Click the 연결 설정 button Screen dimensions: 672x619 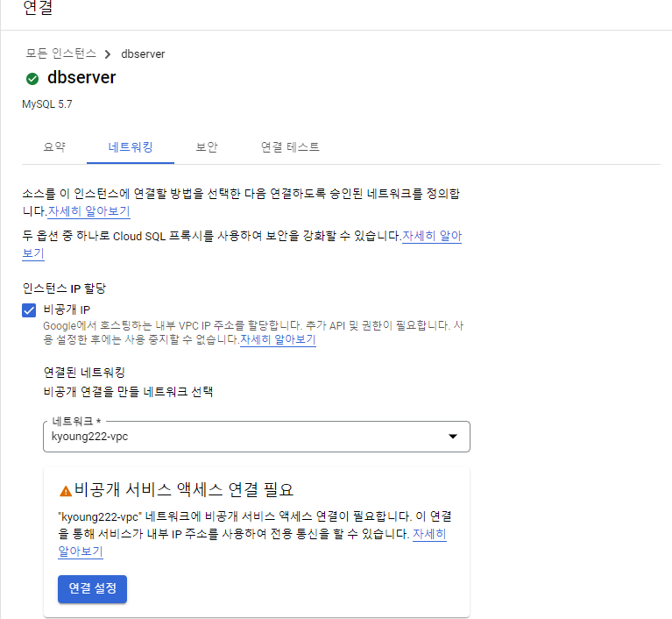92,589
